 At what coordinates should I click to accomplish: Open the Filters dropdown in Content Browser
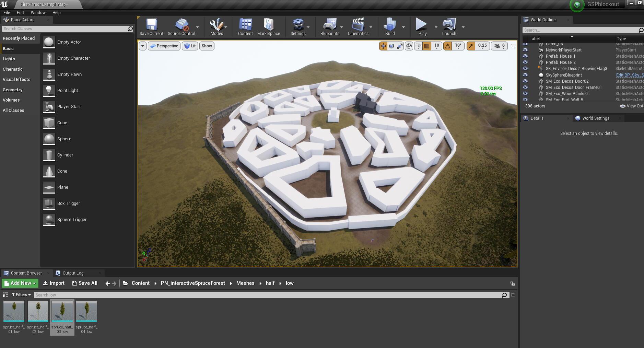click(x=21, y=295)
